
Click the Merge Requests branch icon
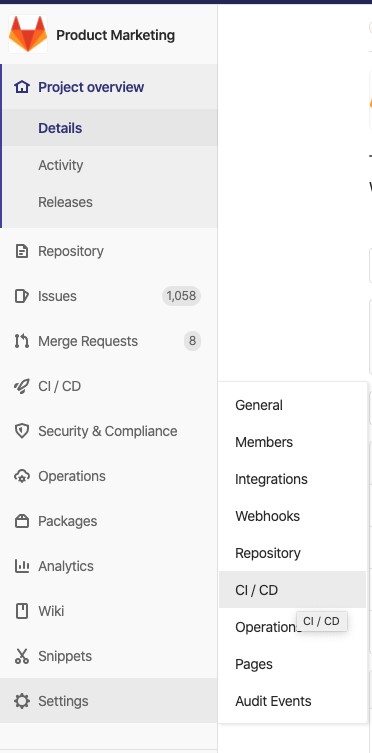coord(22,341)
